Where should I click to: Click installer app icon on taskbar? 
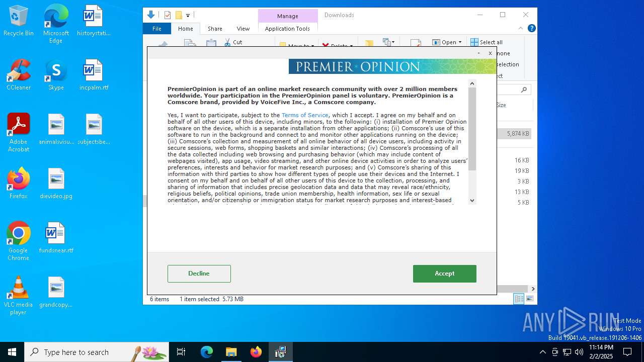pos(281,352)
